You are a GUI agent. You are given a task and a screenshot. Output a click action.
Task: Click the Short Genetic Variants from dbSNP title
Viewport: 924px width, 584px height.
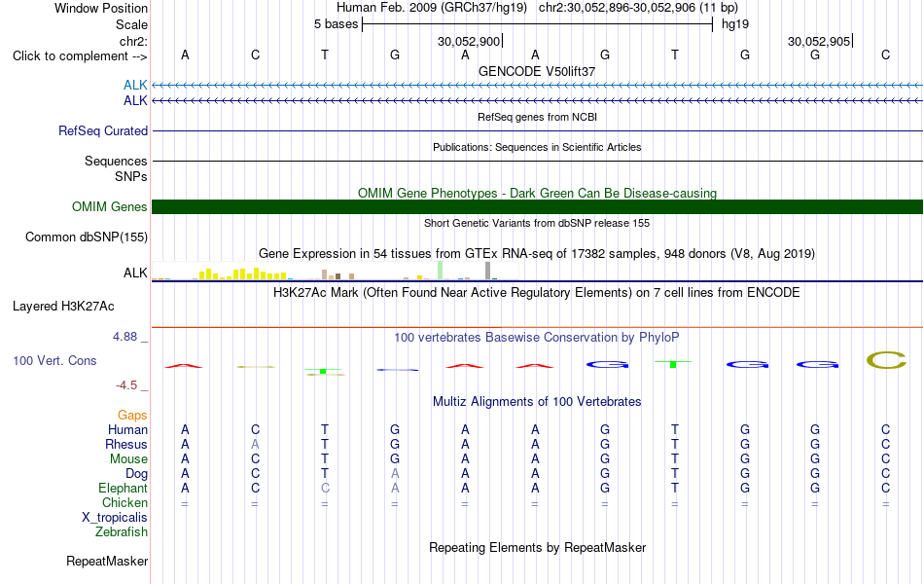coord(537,224)
